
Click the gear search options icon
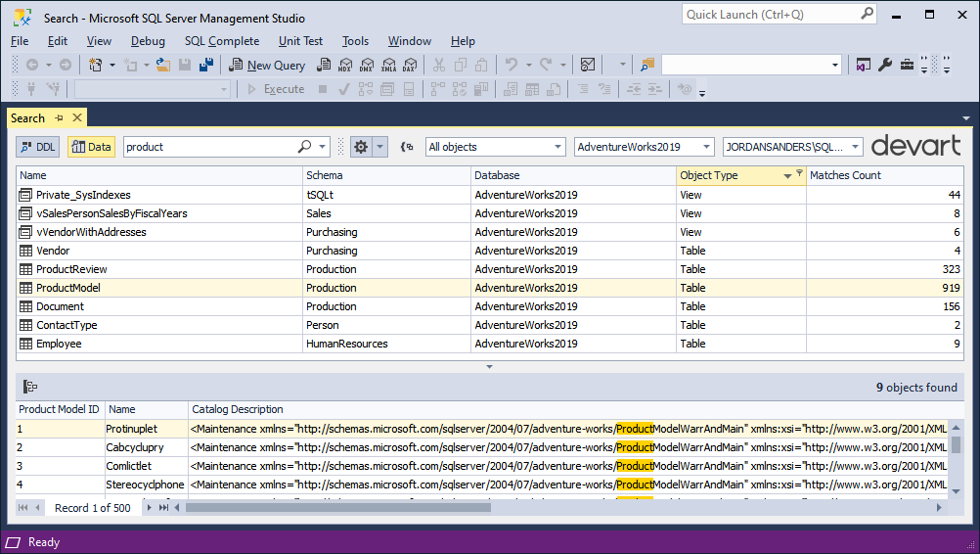(x=361, y=147)
